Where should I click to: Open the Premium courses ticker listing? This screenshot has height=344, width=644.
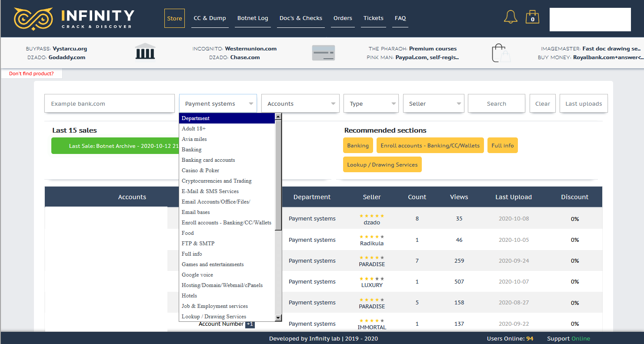point(433,49)
